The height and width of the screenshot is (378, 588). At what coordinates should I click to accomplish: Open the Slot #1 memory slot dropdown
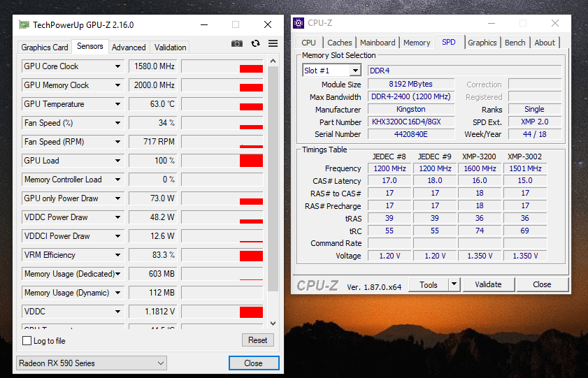355,71
